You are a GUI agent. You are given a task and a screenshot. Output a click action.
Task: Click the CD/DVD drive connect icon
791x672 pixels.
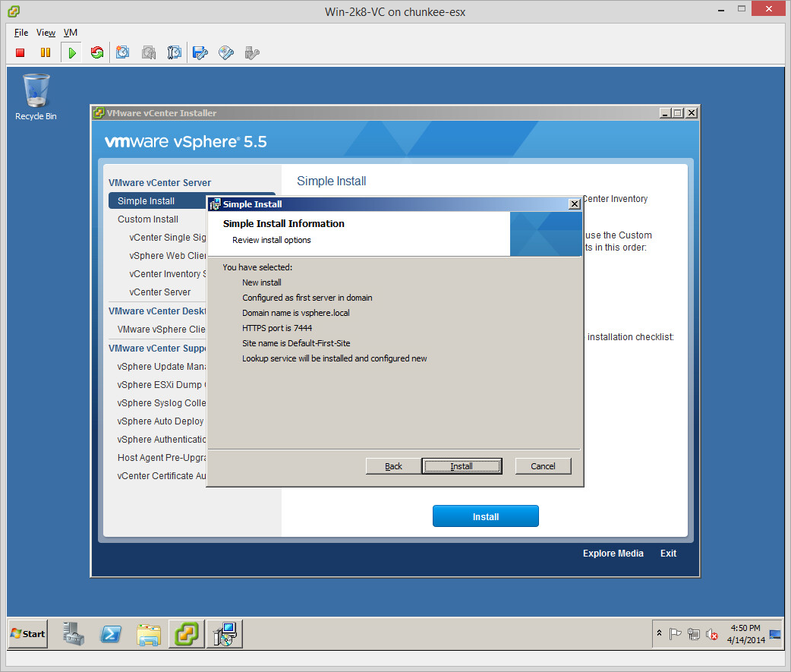[226, 52]
